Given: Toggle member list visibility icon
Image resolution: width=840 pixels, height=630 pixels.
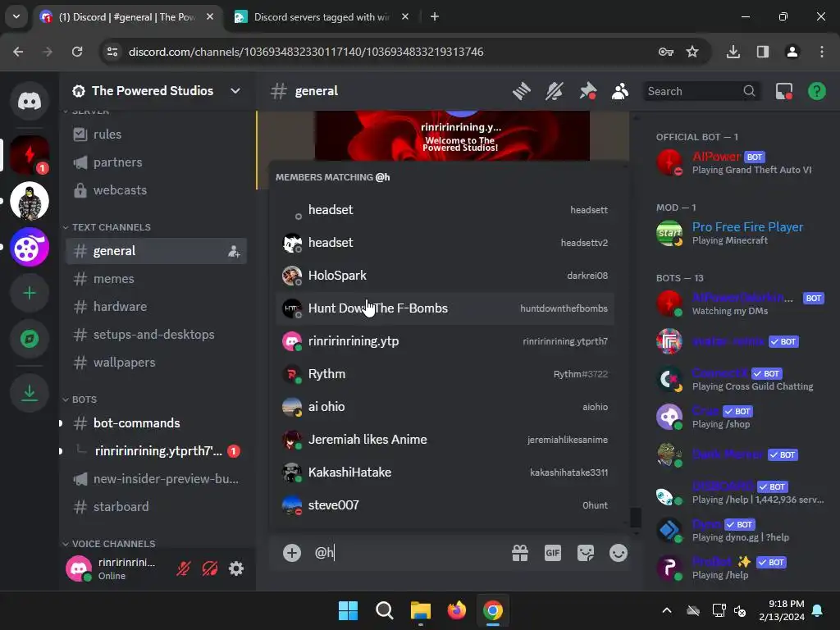Looking at the screenshot, I should [x=620, y=91].
